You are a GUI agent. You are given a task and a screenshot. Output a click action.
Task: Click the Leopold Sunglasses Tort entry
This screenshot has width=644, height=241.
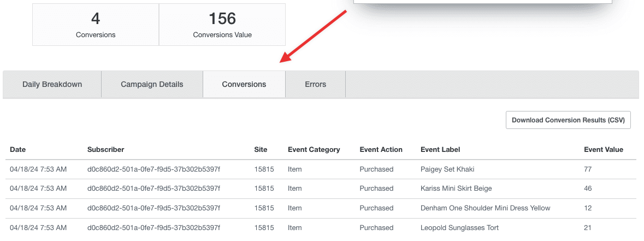pos(459,228)
